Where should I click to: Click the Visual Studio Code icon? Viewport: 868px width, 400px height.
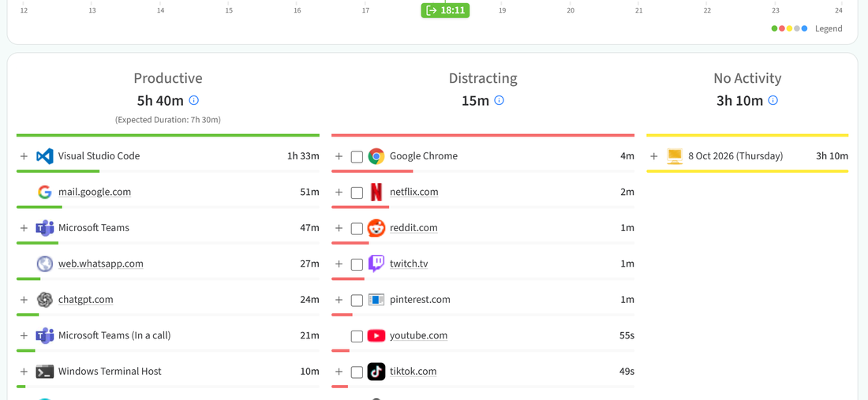coord(45,156)
